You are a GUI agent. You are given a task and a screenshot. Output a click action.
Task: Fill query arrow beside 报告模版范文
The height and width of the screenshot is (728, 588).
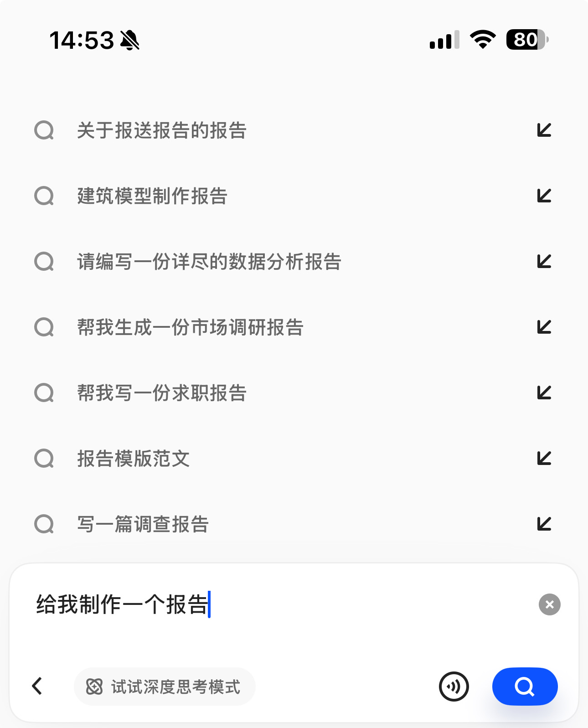coord(544,458)
